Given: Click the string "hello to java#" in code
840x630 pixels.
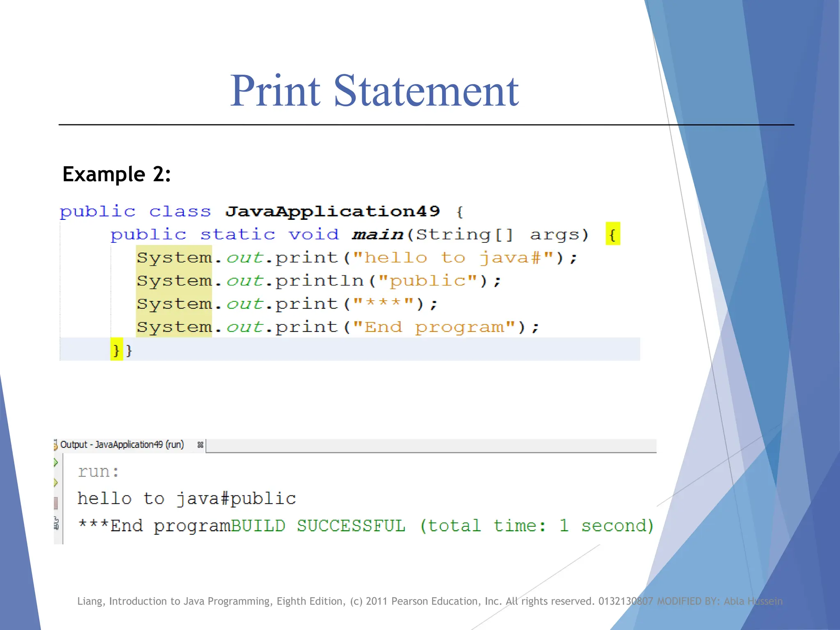Looking at the screenshot, I should [x=453, y=258].
